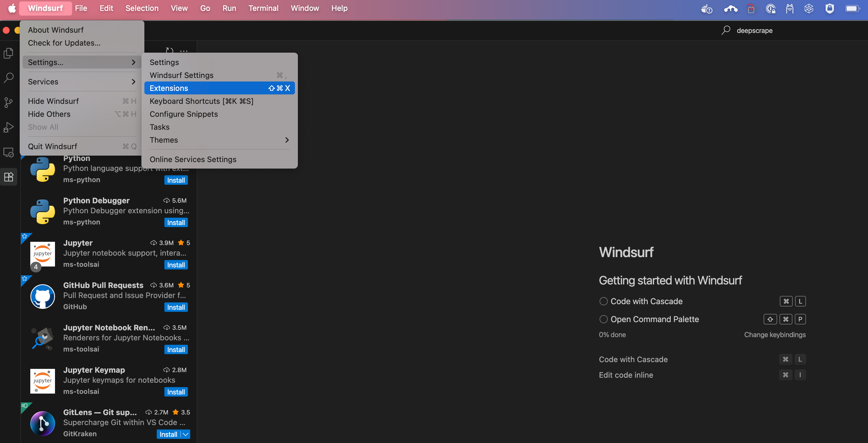Image resolution: width=868 pixels, height=443 pixels.
Task: Open the Terminal menu in menu bar
Action: point(263,8)
